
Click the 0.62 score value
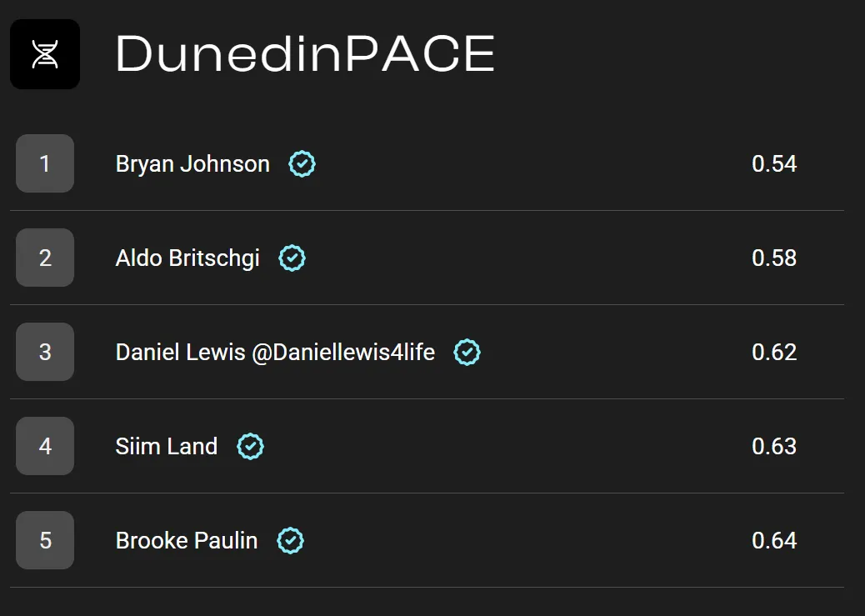coord(774,352)
